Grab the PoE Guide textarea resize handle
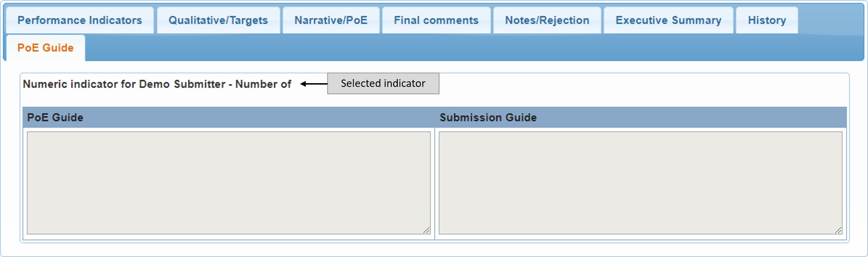This screenshot has width=868, height=257. (427, 231)
